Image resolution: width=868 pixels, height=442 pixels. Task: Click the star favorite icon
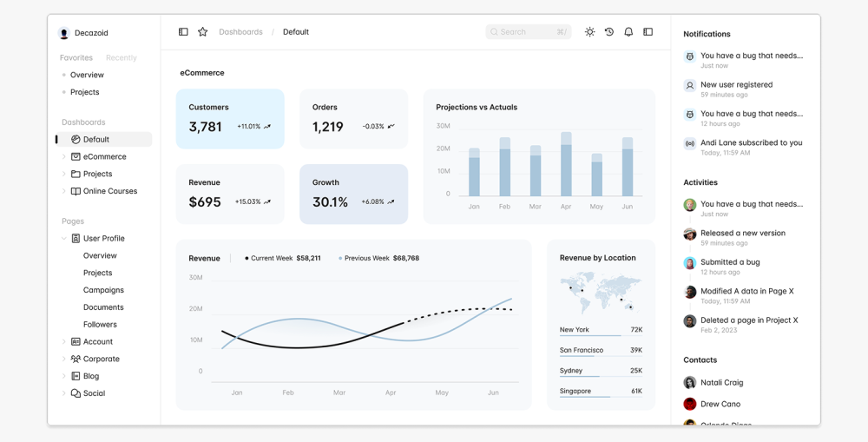(x=202, y=32)
